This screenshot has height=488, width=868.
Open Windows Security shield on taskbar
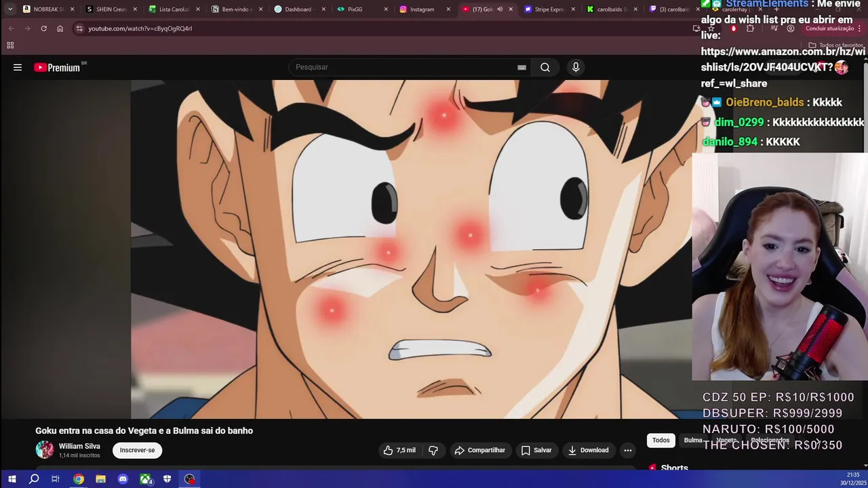(x=167, y=479)
